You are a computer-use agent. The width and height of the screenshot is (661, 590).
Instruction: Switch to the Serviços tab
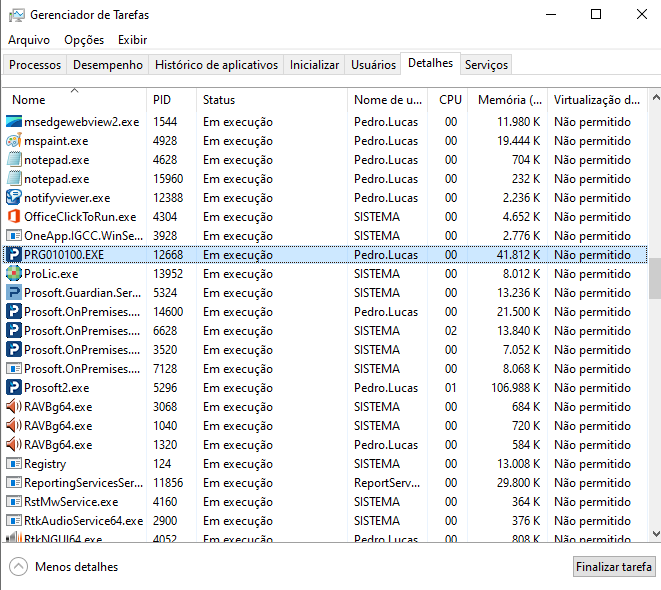click(486, 65)
